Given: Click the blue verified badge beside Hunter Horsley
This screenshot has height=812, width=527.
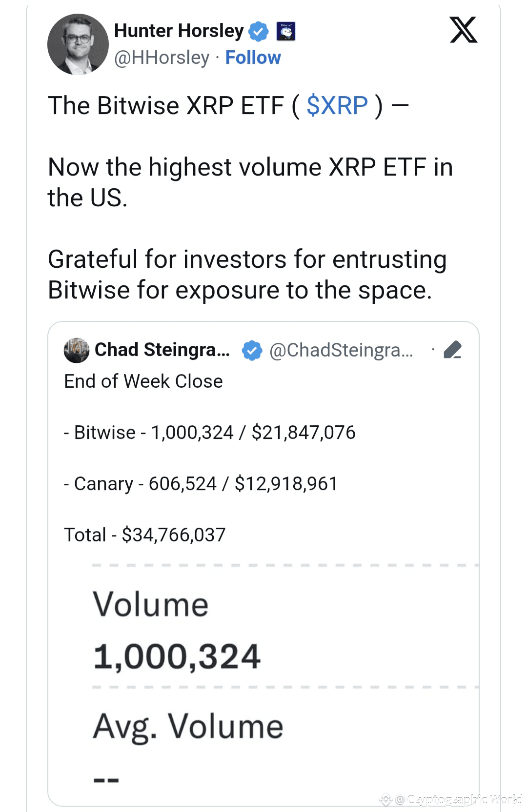Looking at the screenshot, I should pos(258,32).
